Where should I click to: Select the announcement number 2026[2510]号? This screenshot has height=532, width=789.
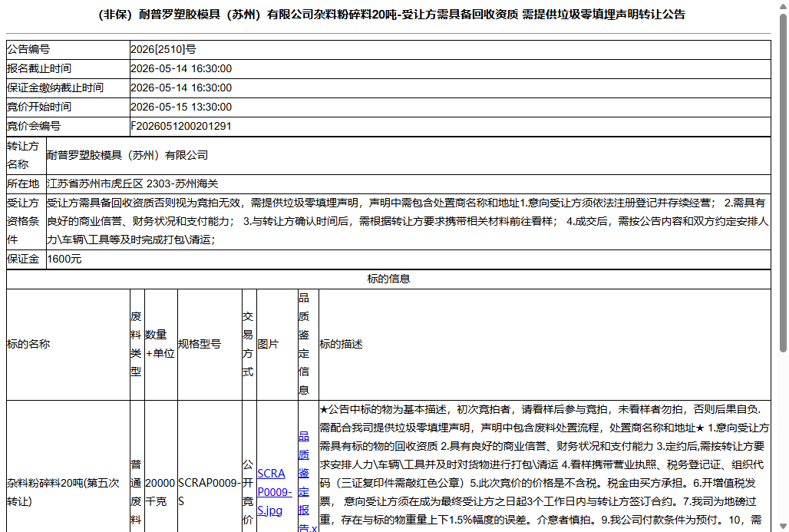pos(163,49)
